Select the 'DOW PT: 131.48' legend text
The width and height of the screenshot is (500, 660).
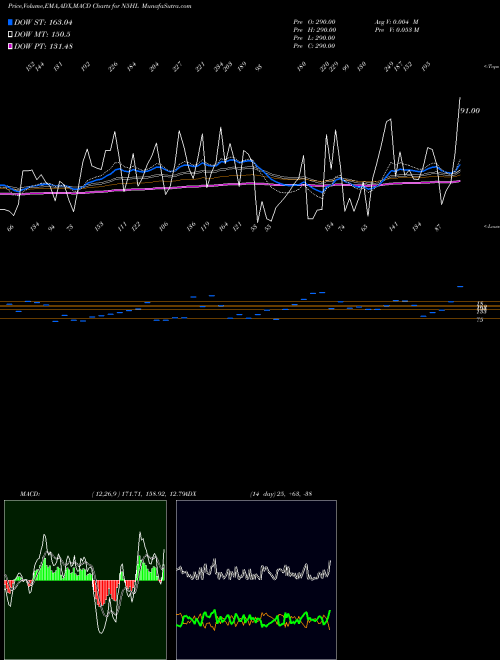click(x=43, y=46)
